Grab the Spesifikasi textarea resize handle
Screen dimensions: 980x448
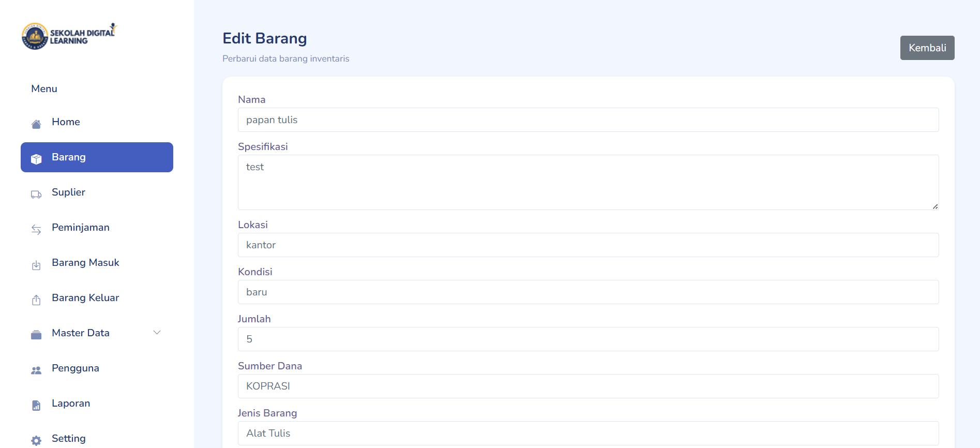(935, 206)
